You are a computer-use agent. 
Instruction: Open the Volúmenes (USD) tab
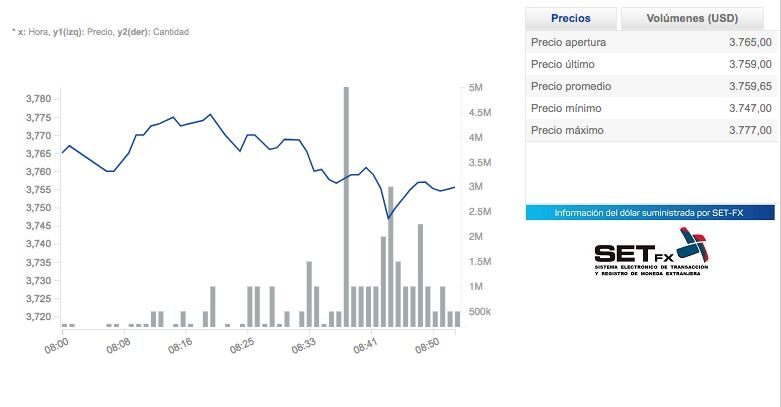691,18
